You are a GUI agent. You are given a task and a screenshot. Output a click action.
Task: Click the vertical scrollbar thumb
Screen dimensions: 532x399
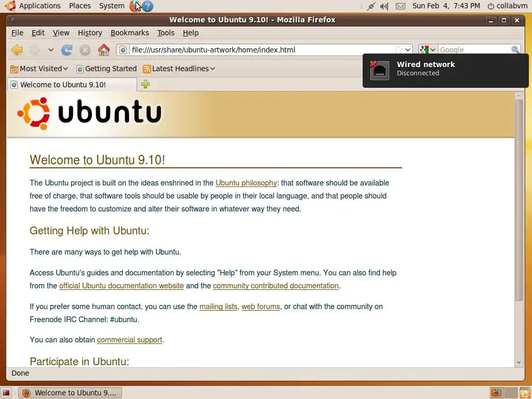(x=519, y=200)
